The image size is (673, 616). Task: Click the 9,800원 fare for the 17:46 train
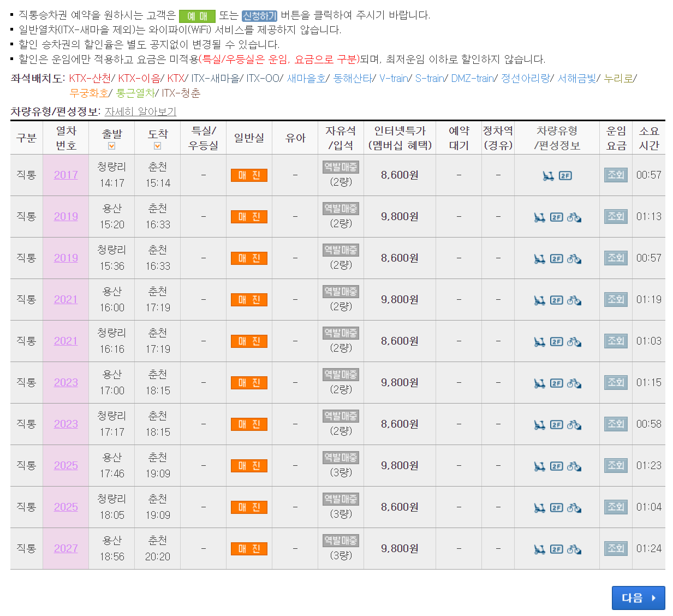400,466
